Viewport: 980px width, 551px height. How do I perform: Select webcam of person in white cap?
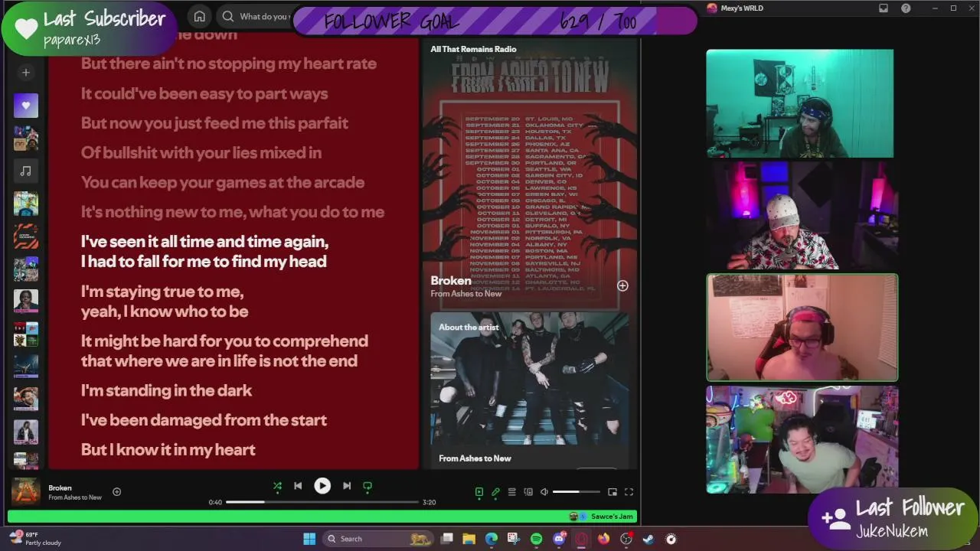802,215
